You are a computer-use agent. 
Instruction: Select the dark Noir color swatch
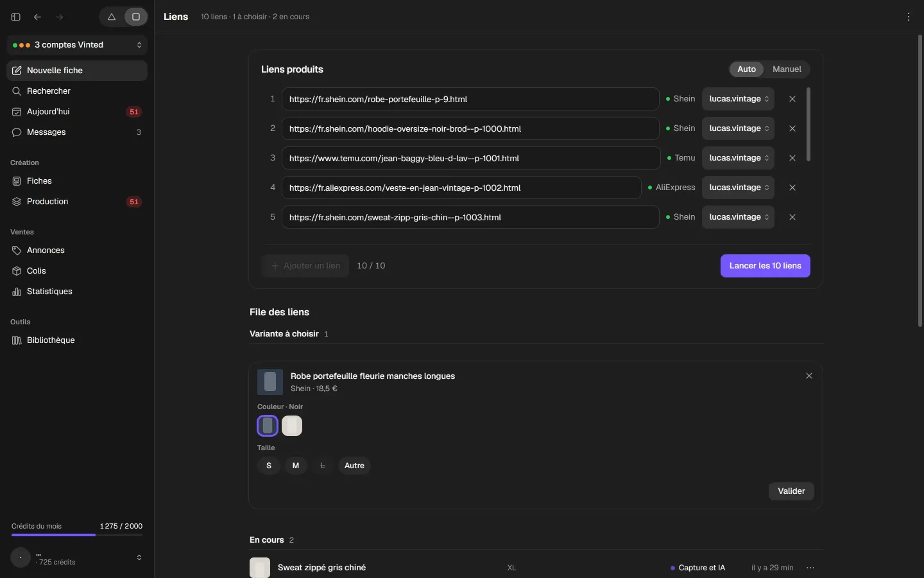[268, 426]
